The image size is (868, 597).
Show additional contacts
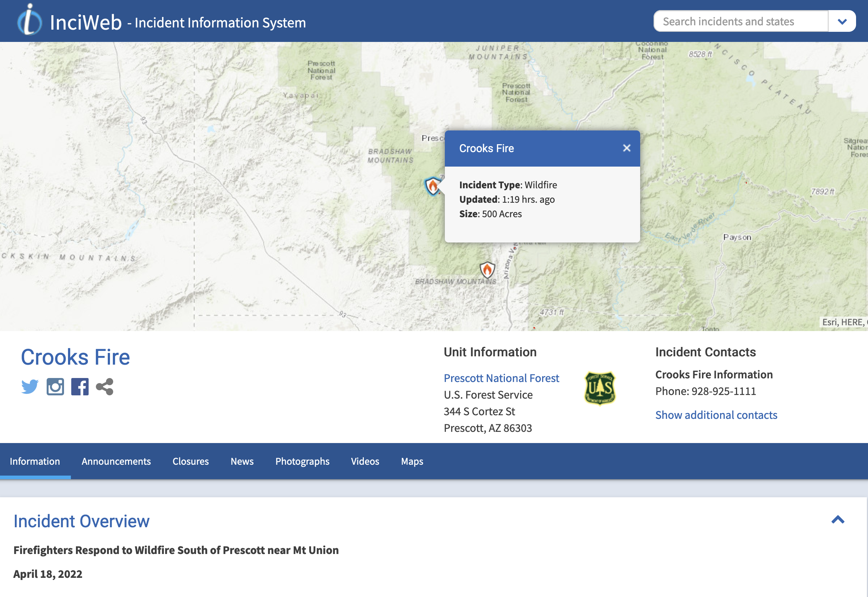[x=716, y=415]
